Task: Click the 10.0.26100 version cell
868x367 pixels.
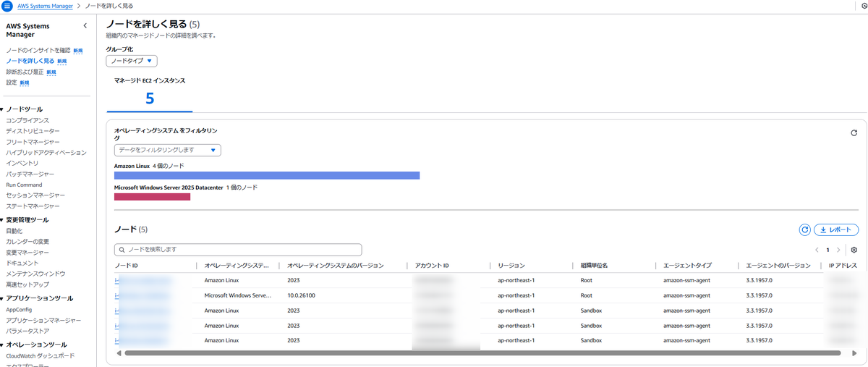Action: [x=301, y=295]
